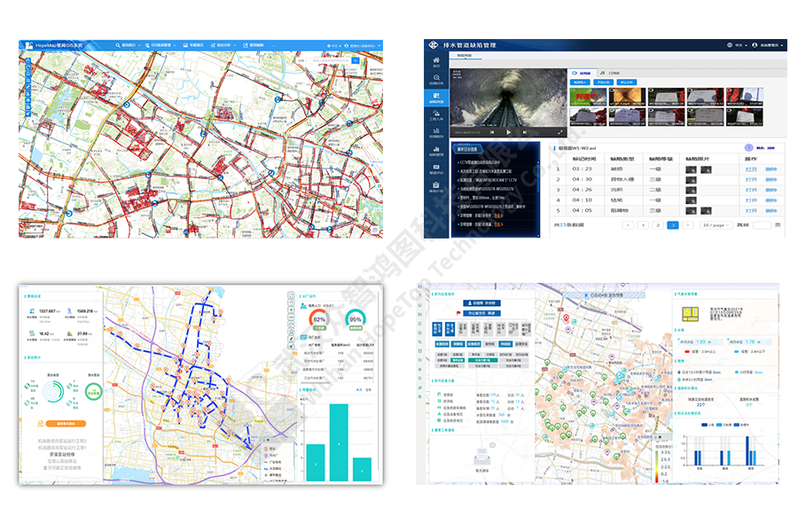Focus the jump-to-page input field
Image resolution: width=798 pixels, height=532 pixels.
762,225
